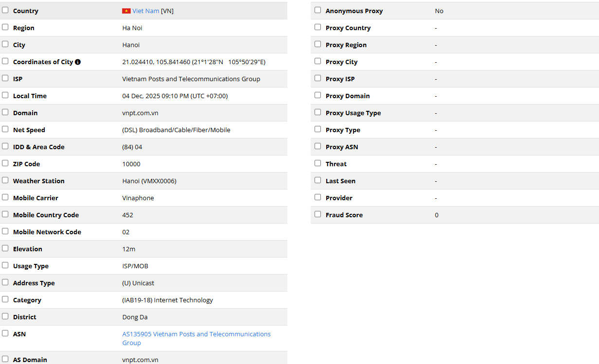Open the Viet Nam country link

[x=146, y=11]
